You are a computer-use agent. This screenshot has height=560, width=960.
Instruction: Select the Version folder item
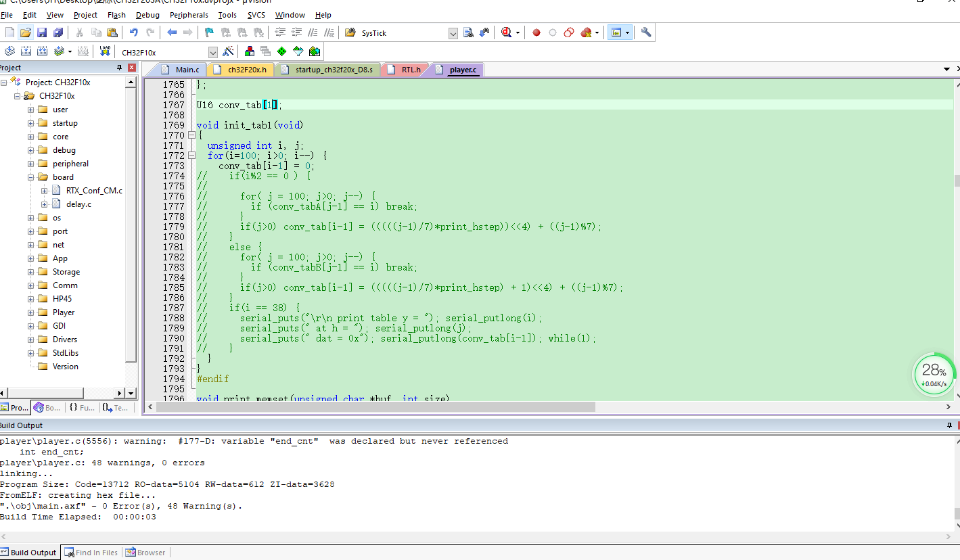[x=66, y=367]
